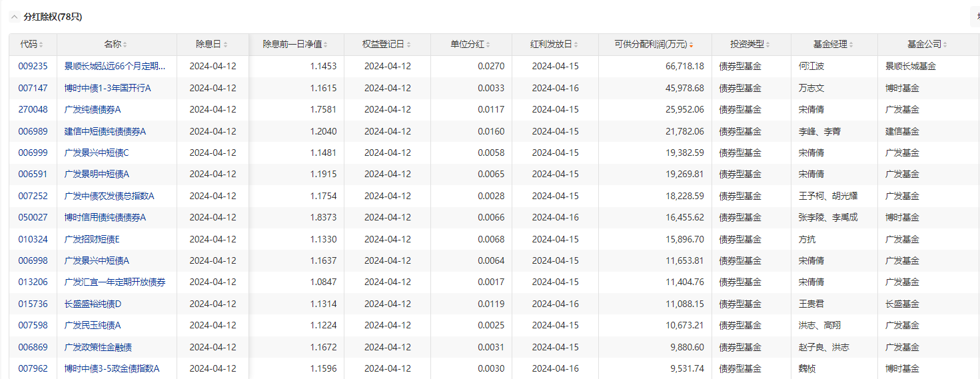Click sort arrows on 除息前一日净值 column

[x=326, y=45]
